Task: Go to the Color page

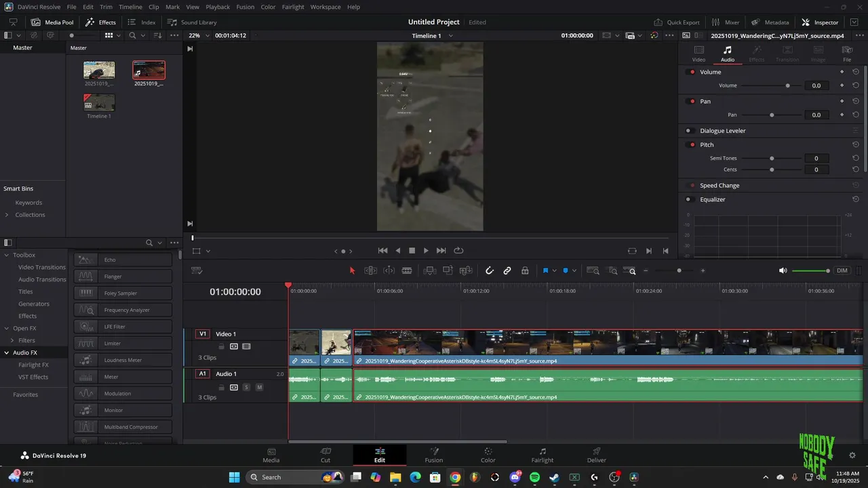Action: [488, 455]
